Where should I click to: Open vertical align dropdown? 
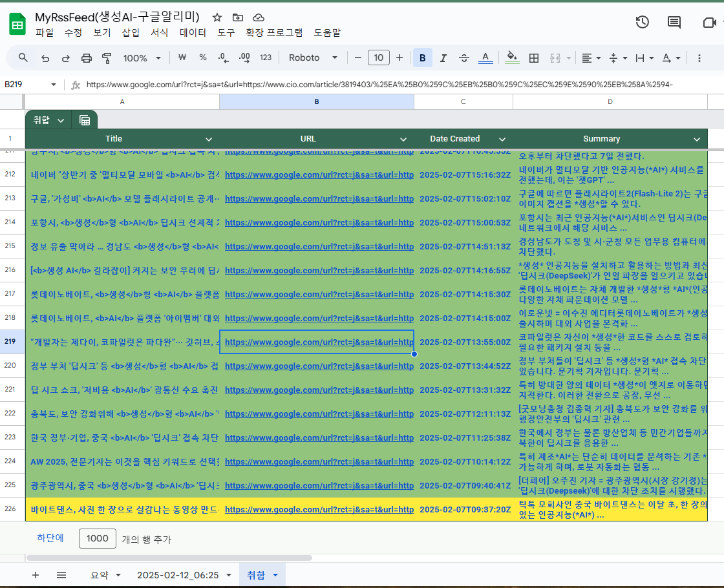point(618,58)
